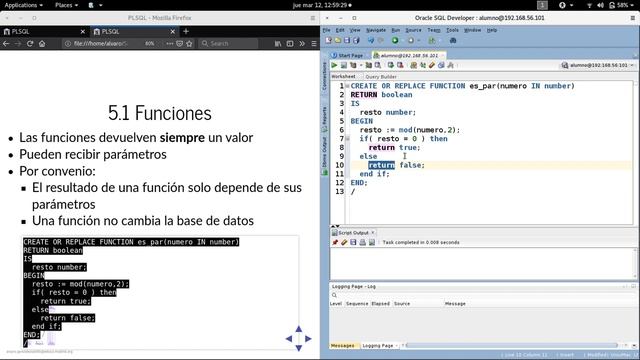
Task: Move down a slide with down arrow
Action: pos(299,348)
